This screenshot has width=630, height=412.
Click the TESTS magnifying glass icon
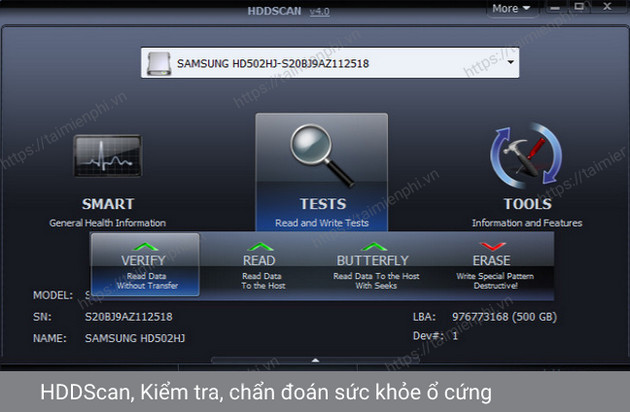tap(322, 156)
